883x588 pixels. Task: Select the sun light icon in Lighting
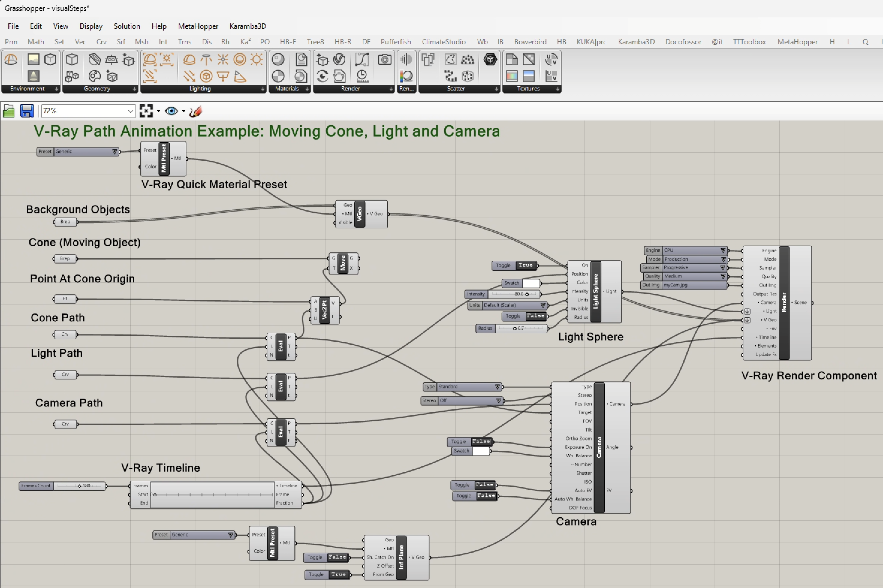pos(257,59)
